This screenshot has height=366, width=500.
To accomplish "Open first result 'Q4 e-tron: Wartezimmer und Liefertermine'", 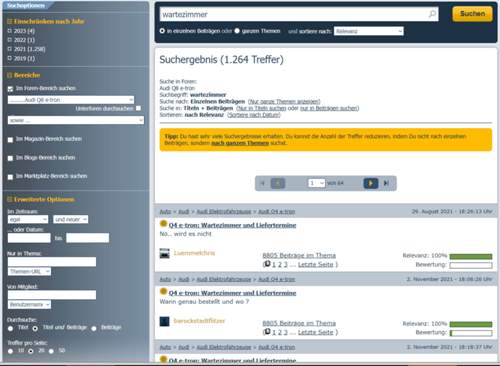I will coord(232,225).
